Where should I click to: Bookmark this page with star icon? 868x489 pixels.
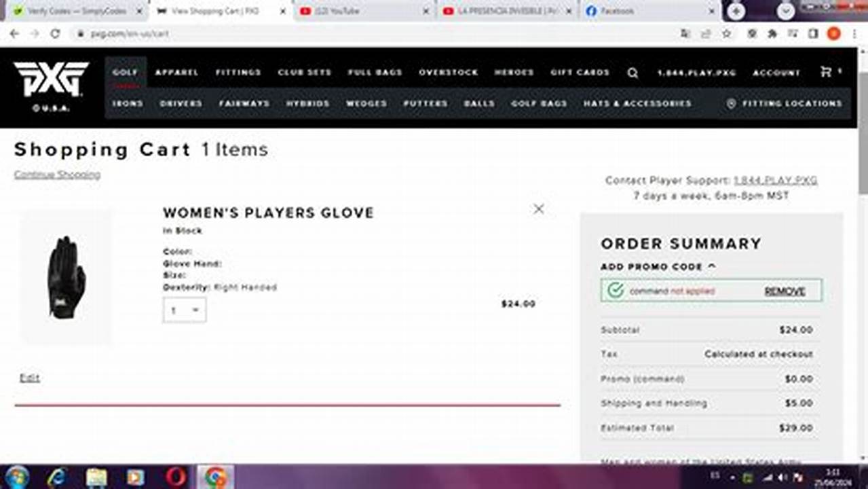pyautogui.click(x=727, y=33)
